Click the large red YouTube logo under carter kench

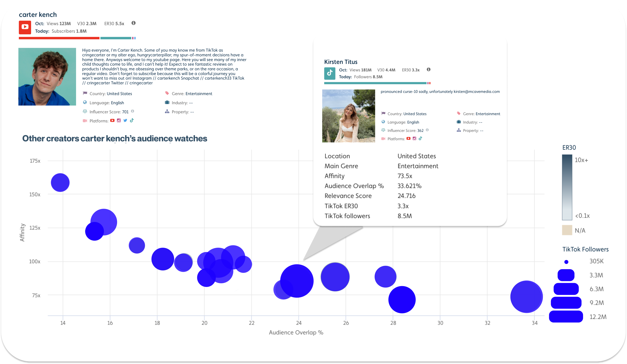(x=25, y=27)
